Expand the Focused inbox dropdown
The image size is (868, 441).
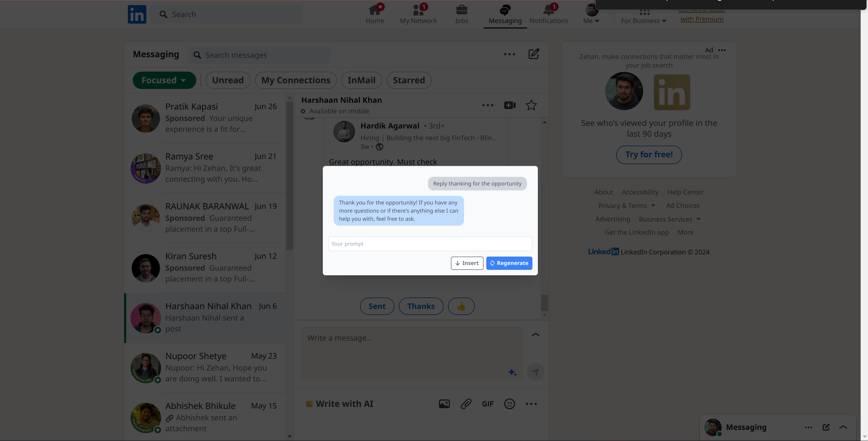tap(164, 80)
